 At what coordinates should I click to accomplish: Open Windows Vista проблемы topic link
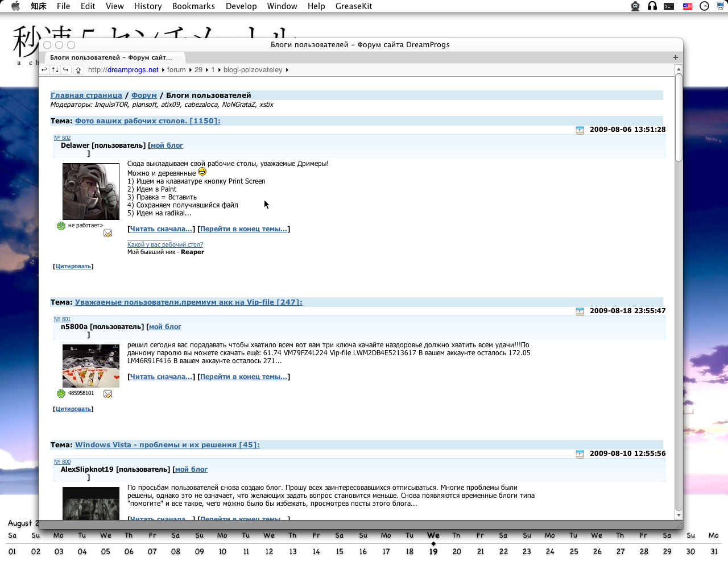[167, 445]
